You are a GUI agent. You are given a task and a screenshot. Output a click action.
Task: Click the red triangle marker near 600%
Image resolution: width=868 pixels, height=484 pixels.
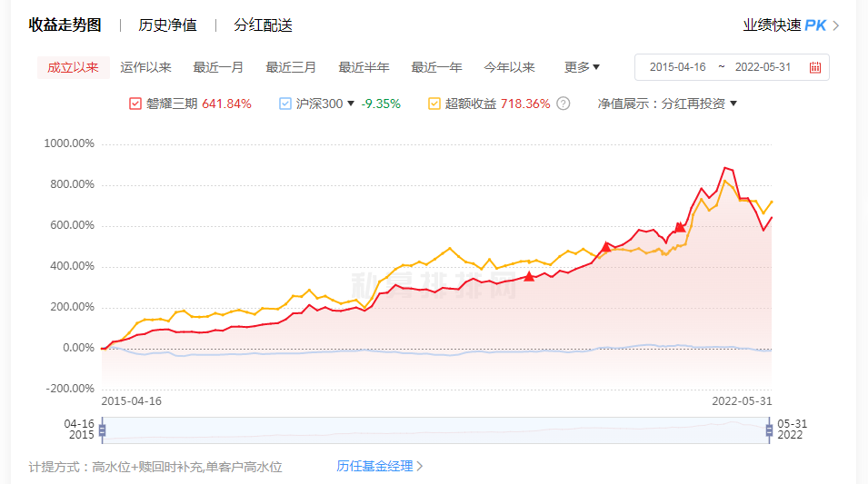[x=680, y=227]
